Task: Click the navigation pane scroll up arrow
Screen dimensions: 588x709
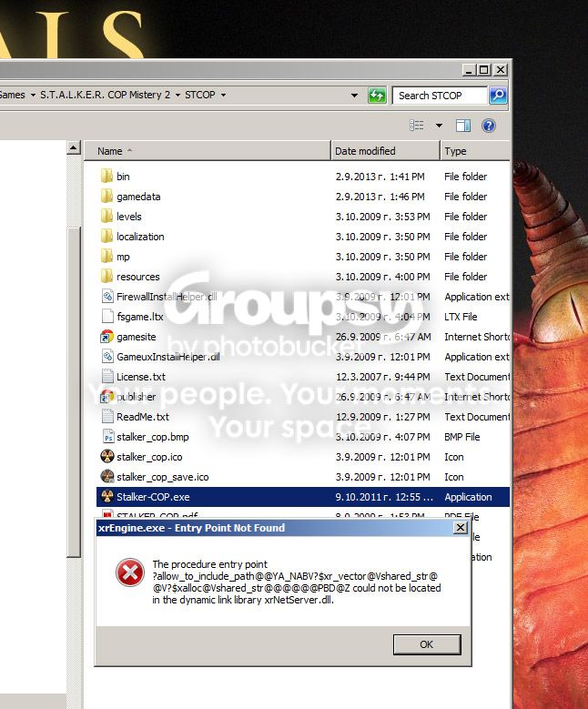Action: pos(74,147)
